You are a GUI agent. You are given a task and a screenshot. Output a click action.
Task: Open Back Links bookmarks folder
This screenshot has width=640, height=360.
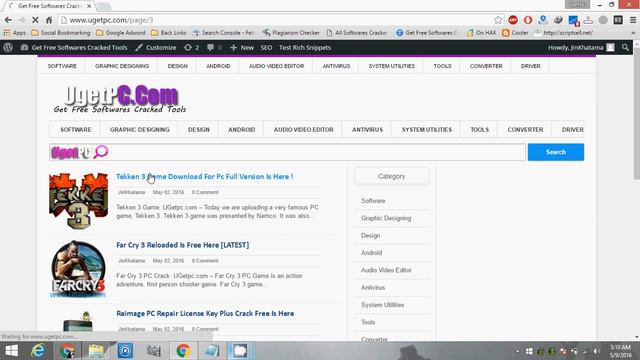coord(169,33)
